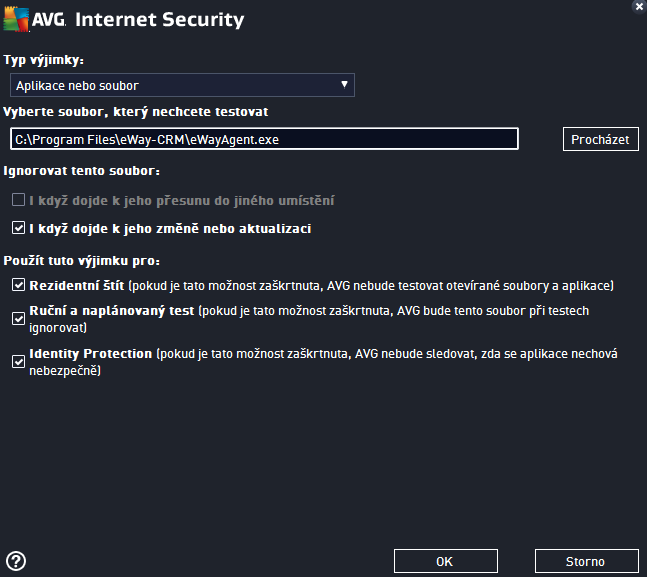Screen dimensions: 647x577
Task: Toggle the 'Ruční a naplánovaný test' checkbox
Action: pyautogui.click(x=18, y=319)
